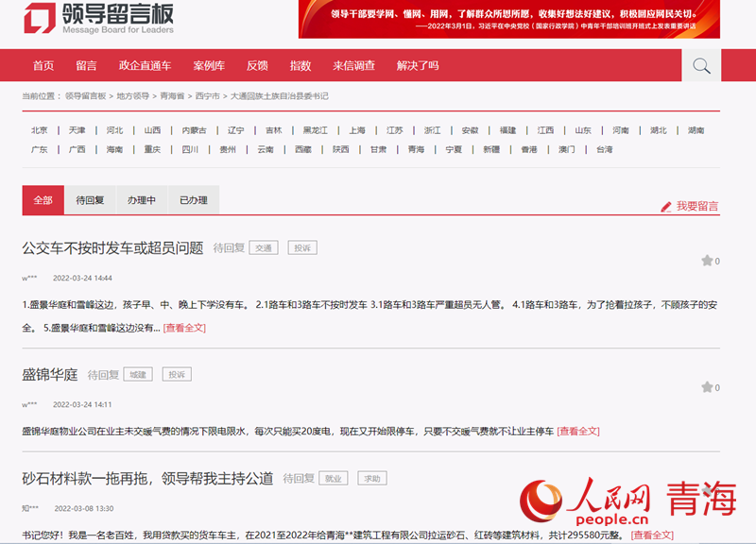Star the 公交车不按时发车 post
Screen dimensions: 756x544
pos(706,261)
